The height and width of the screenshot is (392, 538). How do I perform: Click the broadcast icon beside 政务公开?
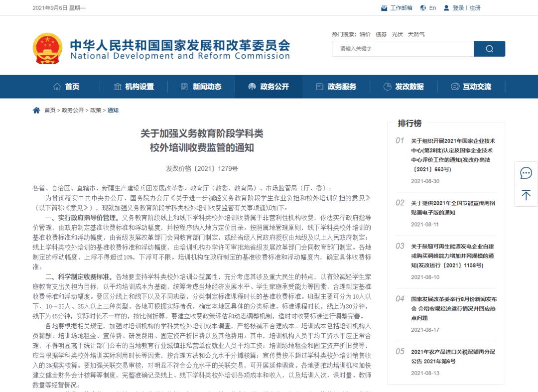[x=252, y=87]
